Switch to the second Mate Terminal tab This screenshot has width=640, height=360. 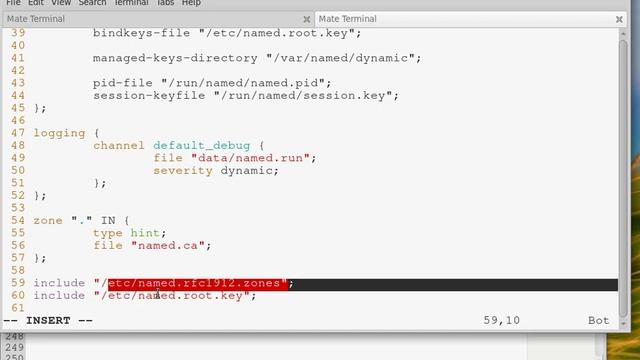click(470, 19)
